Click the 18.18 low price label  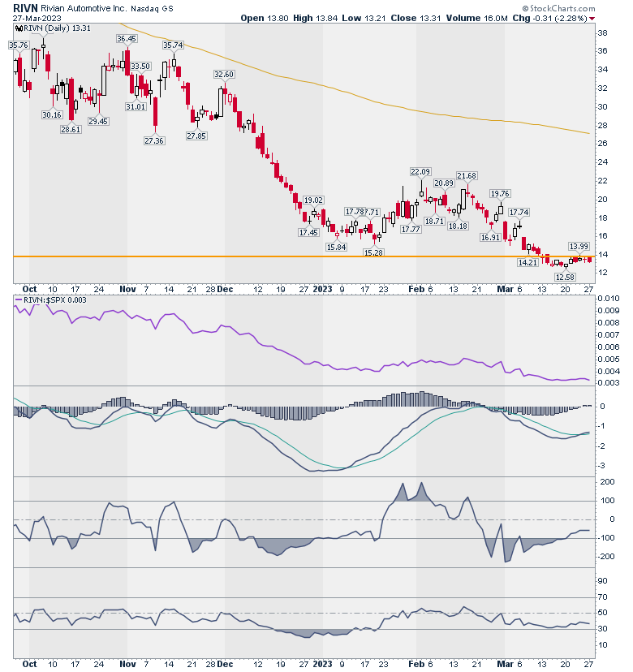click(x=458, y=226)
